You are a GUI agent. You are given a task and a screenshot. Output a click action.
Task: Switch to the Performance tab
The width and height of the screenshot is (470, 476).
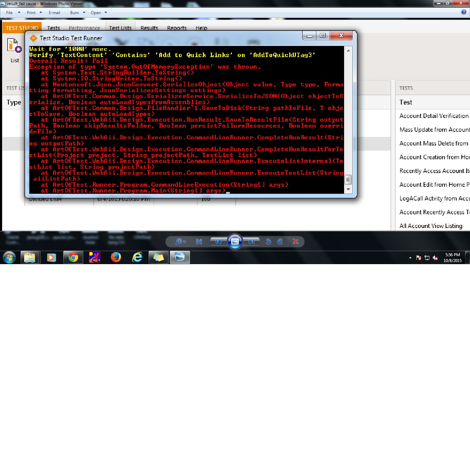pos(84,28)
